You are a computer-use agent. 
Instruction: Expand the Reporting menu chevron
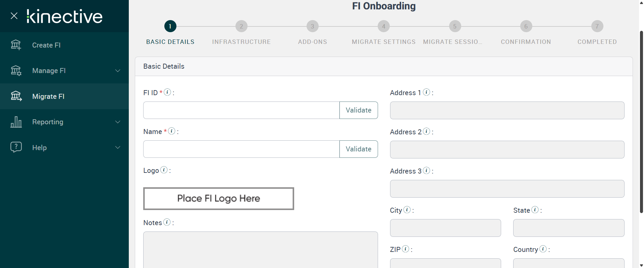[x=118, y=122]
